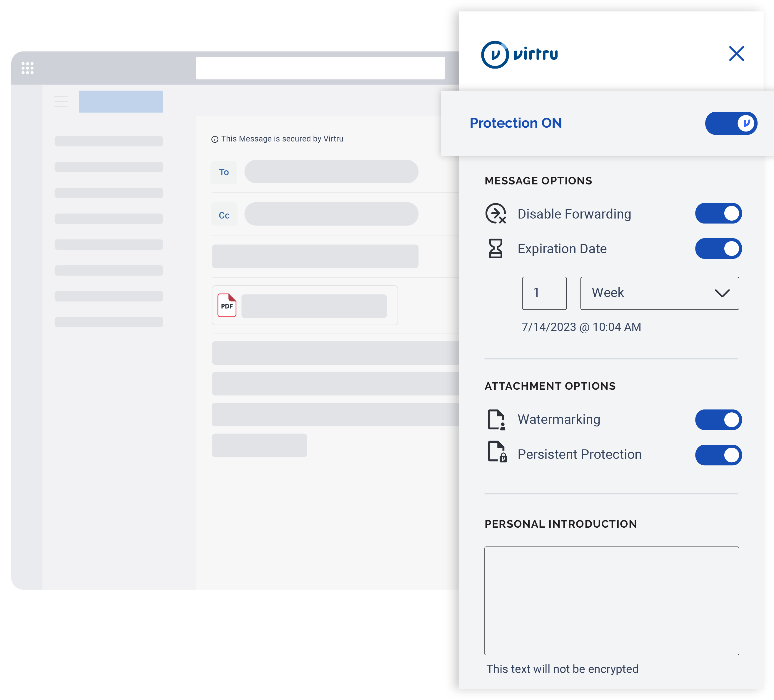Click the To recipients field
774x700 pixels.
[x=331, y=172]
